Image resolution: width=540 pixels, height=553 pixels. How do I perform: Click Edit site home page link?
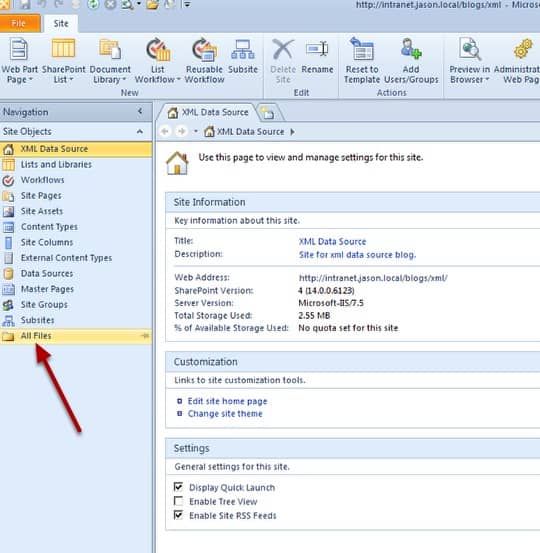[x=227, y=401]
